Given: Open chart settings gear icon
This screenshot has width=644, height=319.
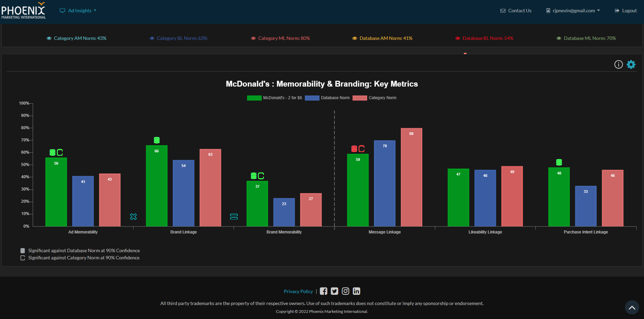Looking at the screenshot, I should click(631, 64).
